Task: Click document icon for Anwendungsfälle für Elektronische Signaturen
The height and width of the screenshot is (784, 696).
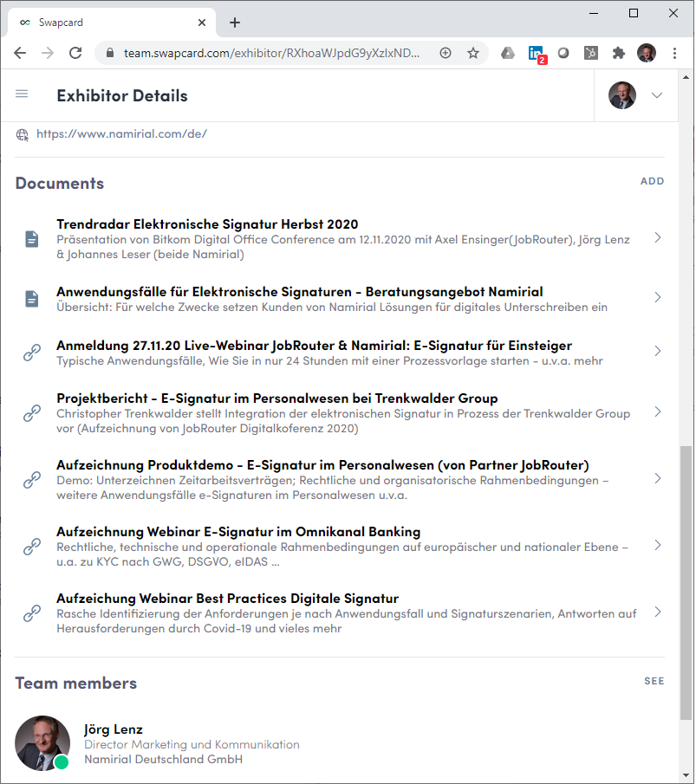Action: [32, 299]
